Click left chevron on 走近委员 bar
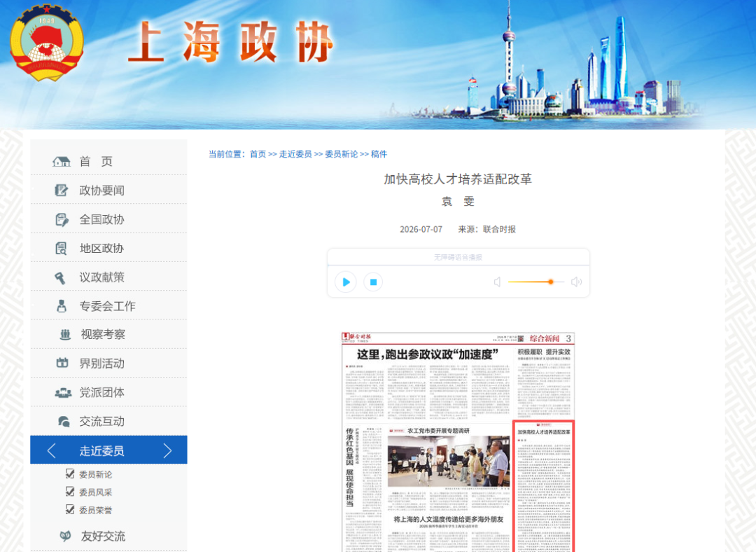Viewport: 756px width, 552px height. 52,450
